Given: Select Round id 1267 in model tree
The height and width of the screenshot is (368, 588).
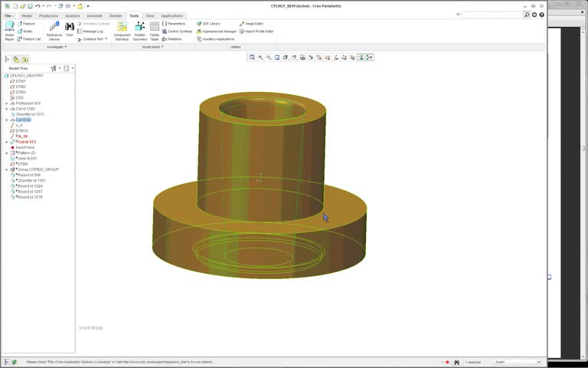Looking at the screenshot, I should pos(30,192).
